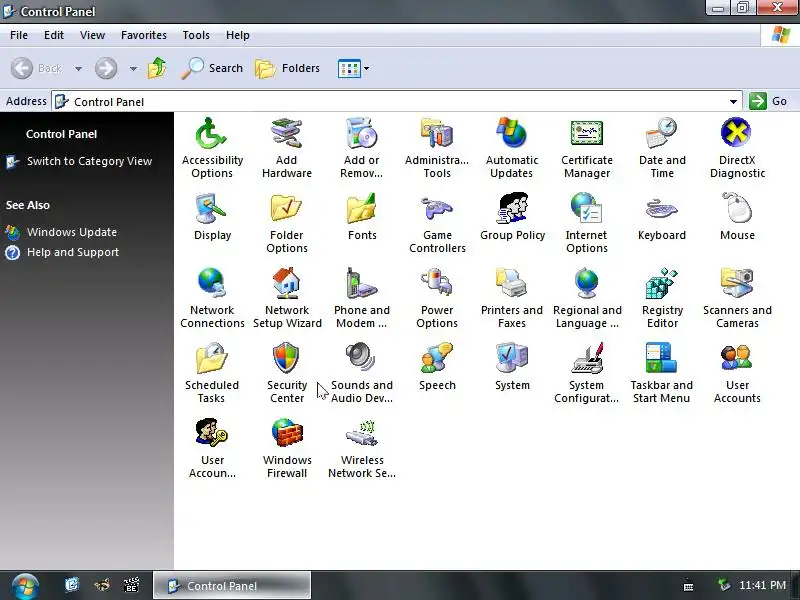Expand the Address bar dropdown
The height and width of the screenshot is (600, 800).
[x=733, y=102]
